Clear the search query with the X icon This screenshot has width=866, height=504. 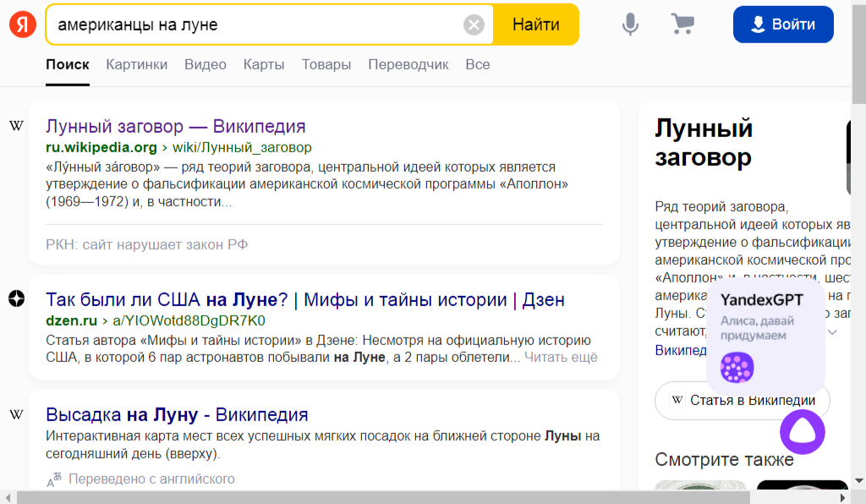tap(474, 25)
